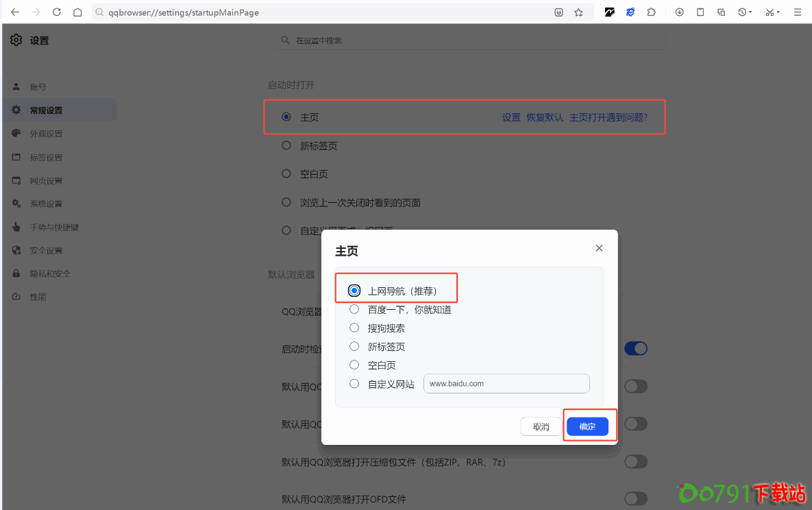Close the 主页 dialog with X
The height and width of the screenshot is (510, 812).
pos(599,248)
